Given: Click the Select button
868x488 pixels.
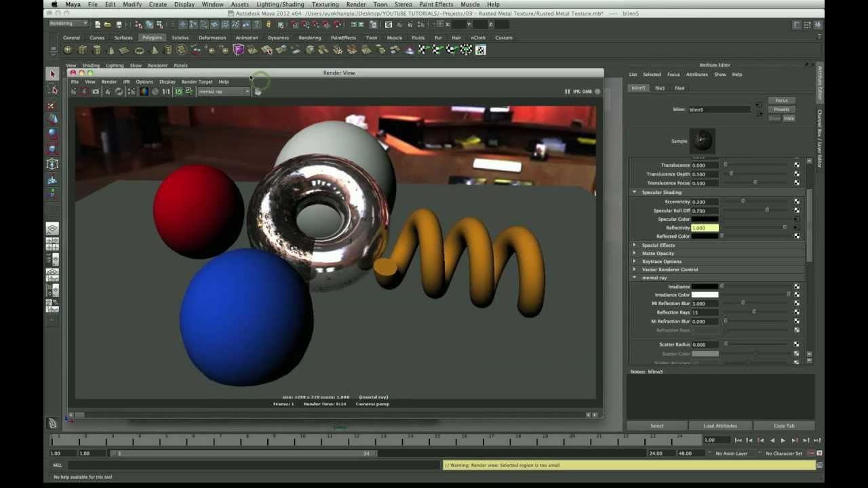Looking at the screenshot, I should pyautogui.click(x=657, y=426).
